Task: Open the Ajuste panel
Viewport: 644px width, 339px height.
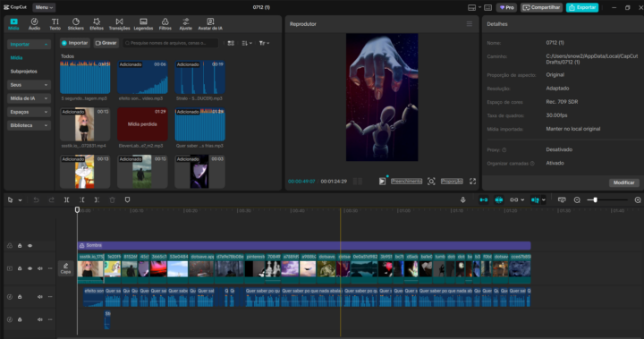Action: [x=186, y=24]
